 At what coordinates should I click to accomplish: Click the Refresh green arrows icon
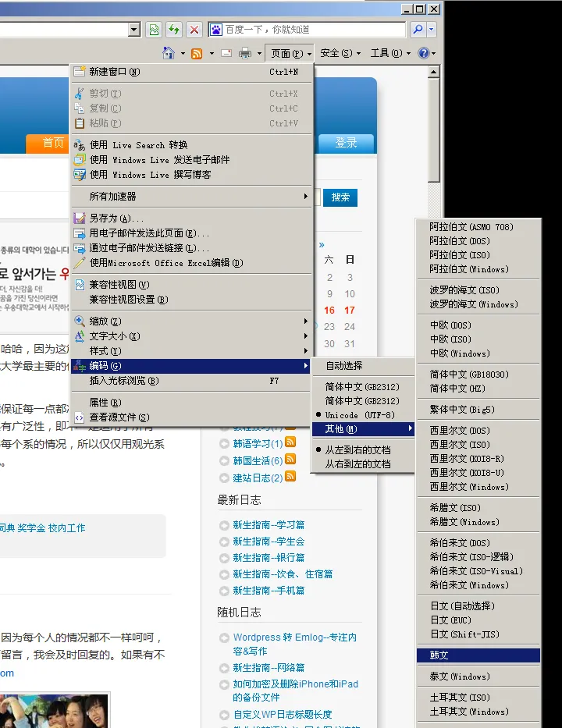point(173,30)
